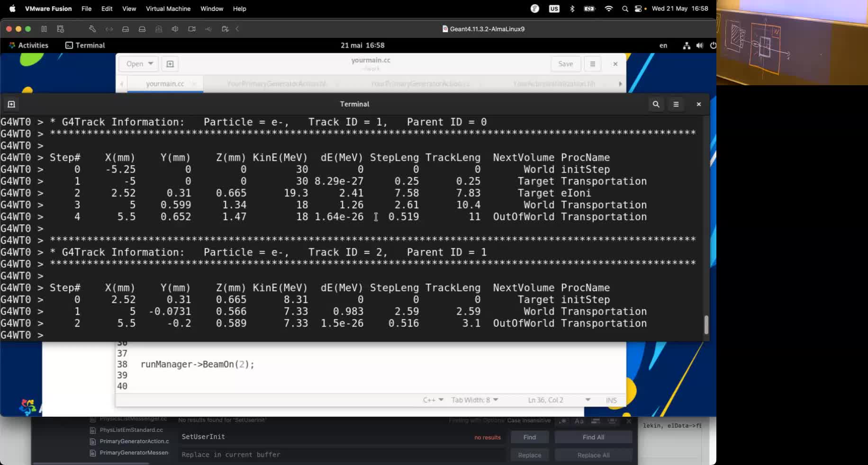Select the camera icon in VMware toolbar
The height and width of the screenshot is (465, 868).
click(x=191, y=29)
